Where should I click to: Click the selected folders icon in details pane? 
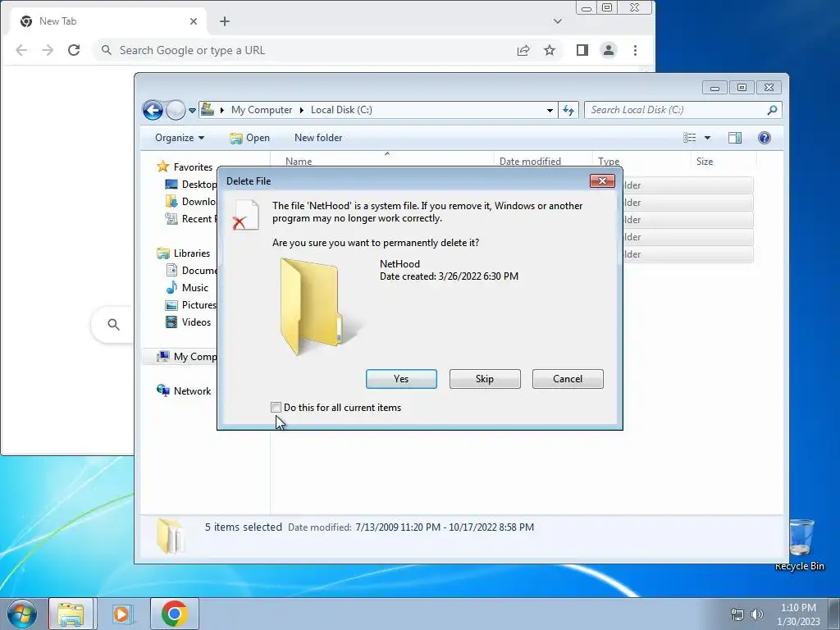tap(171, 536)
